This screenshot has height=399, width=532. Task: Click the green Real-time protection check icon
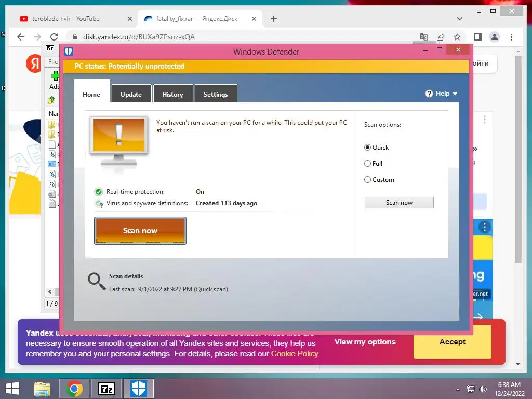coord(98,192)
